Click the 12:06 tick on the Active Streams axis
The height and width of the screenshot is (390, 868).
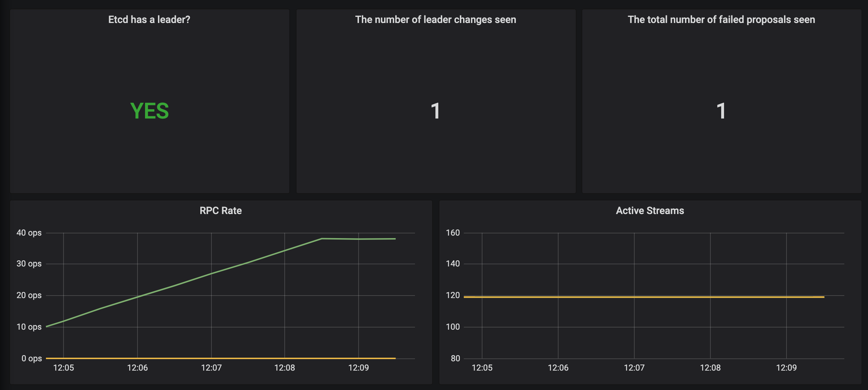click(558, 368)
